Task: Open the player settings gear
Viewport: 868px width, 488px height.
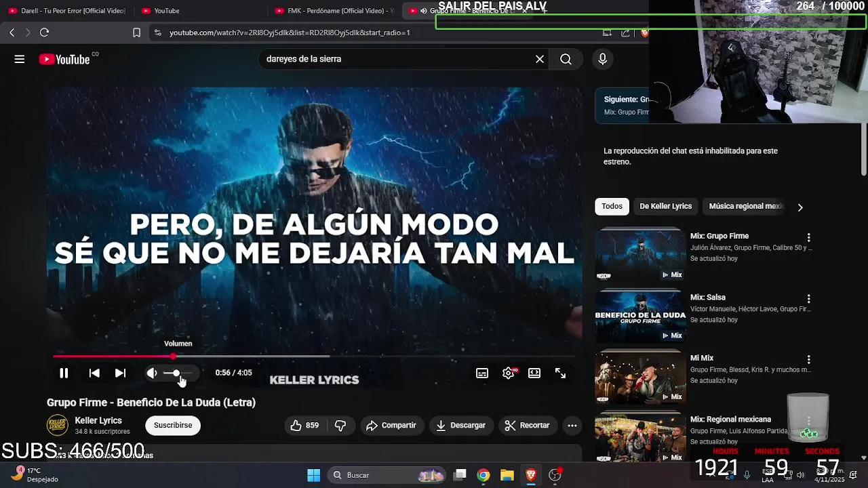Action: click(509, 373)
